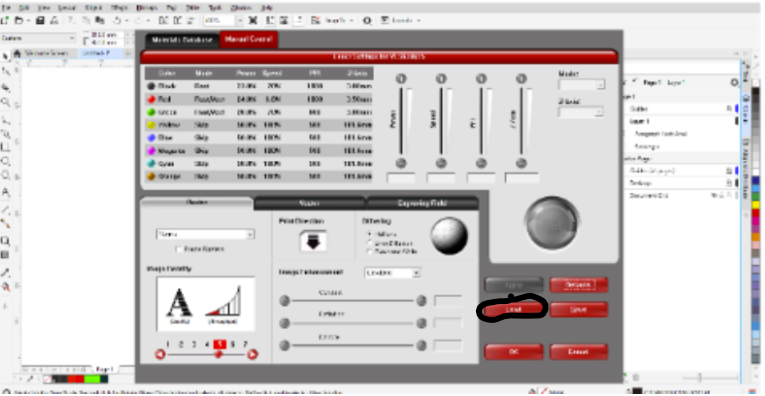Click the value field under Power slider
The width and height of the screenshot is (765, 396).
pos(401,178)
